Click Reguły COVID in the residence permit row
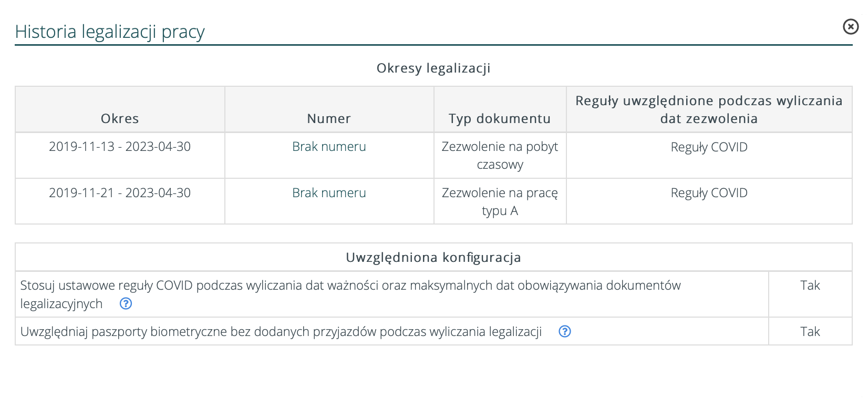Viewport: 868px width, 407px height. (709, 147)
